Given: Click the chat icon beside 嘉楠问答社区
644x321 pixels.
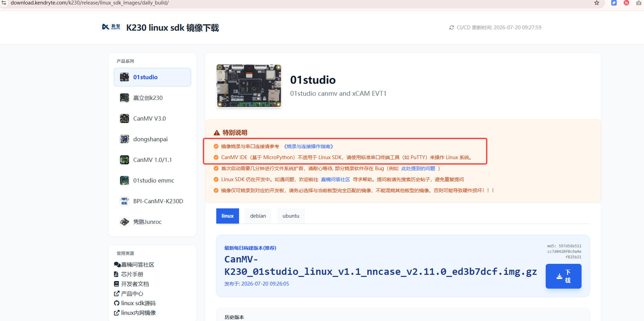Looking at the screenshot, I should (117, 265).
